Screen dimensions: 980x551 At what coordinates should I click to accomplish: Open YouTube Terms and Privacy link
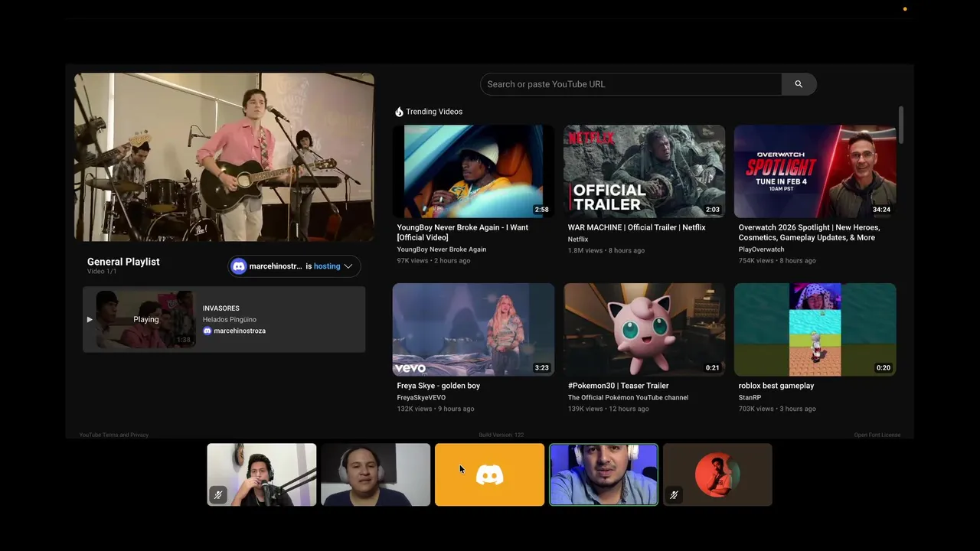114,435
